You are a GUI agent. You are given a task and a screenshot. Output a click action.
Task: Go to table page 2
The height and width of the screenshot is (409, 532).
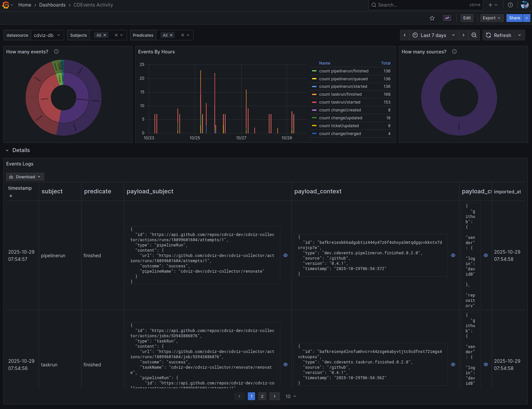pos(262,396)
